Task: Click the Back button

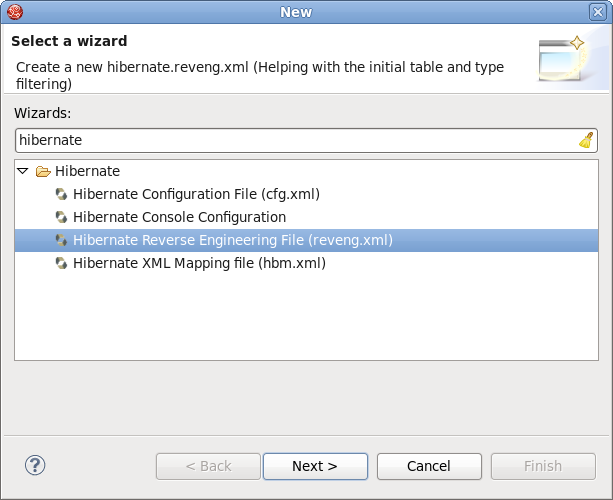Action: click(x=208, y=466)
